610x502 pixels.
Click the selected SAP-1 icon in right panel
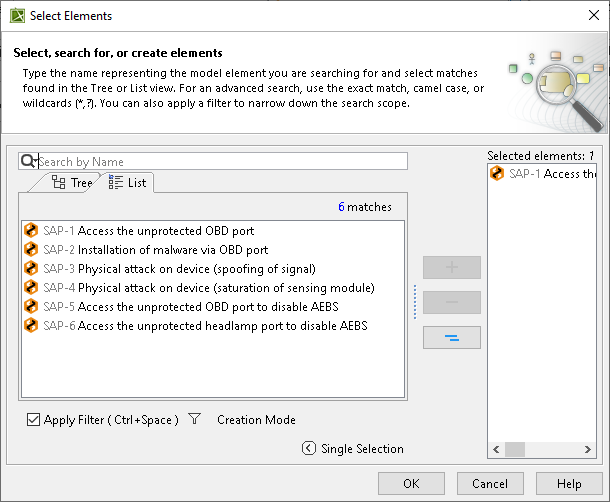497,174
